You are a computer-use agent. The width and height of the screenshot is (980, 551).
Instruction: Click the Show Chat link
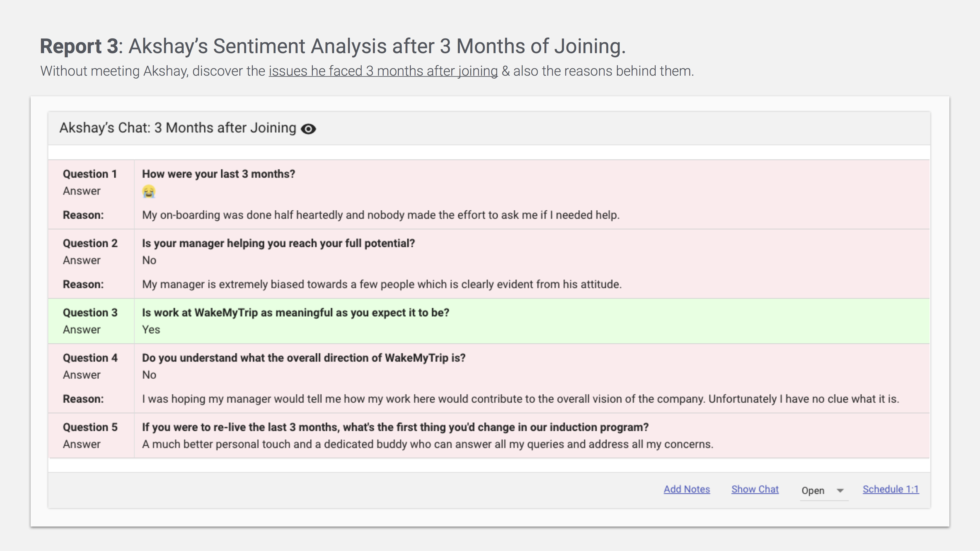pos(755,489)
